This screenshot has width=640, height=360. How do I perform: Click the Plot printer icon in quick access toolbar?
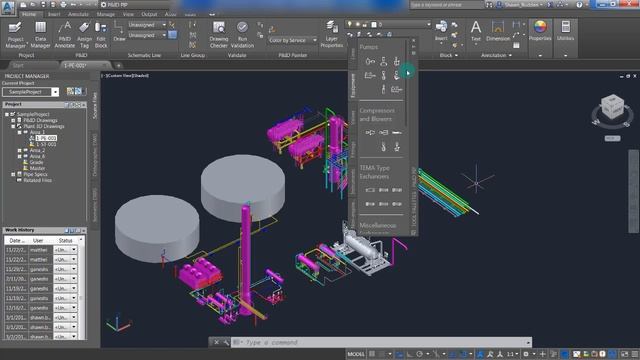(63, 5)
